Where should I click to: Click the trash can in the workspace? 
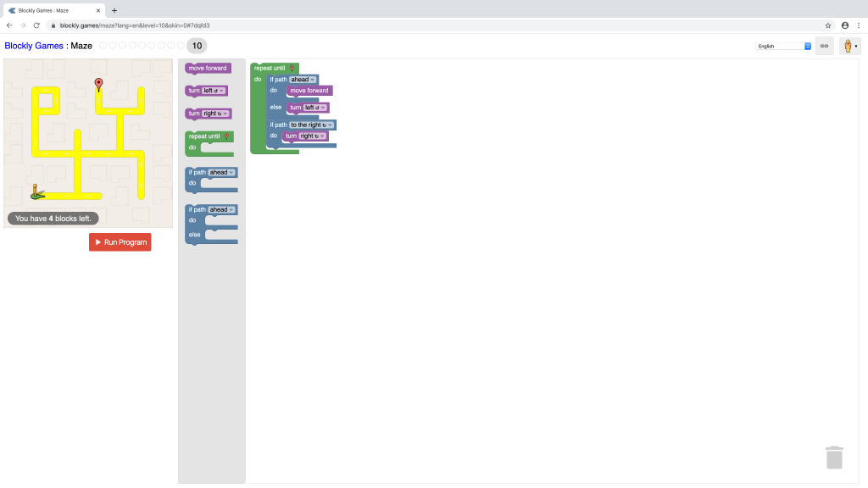click(834, 457)
